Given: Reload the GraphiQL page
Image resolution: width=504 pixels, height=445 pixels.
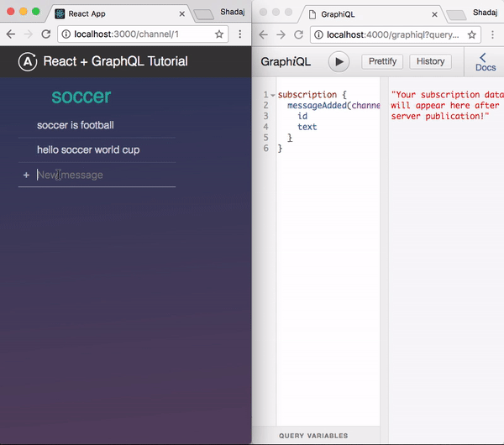Looking at the screenshot, I should (298, 34).
